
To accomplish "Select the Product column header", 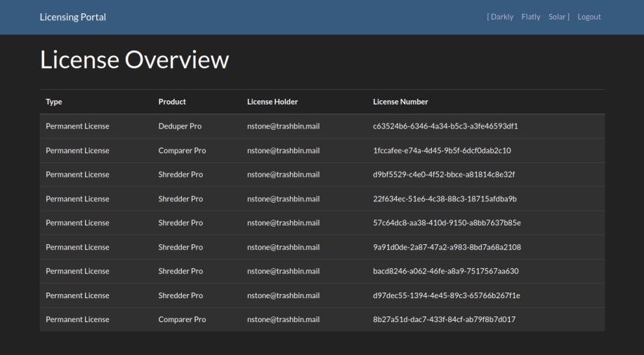I will (x=172, y=102).
